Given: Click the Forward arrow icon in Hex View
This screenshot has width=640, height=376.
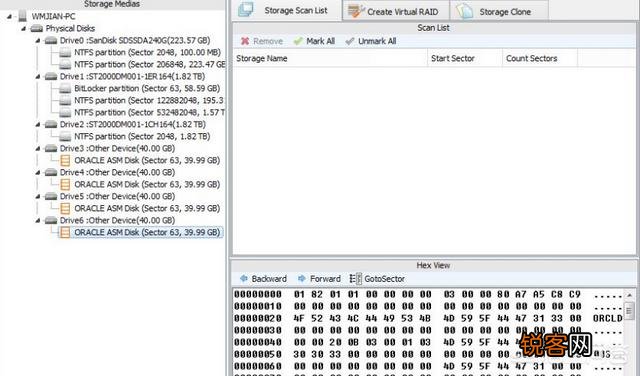Looking at the screenshot, I should [302, 278].
